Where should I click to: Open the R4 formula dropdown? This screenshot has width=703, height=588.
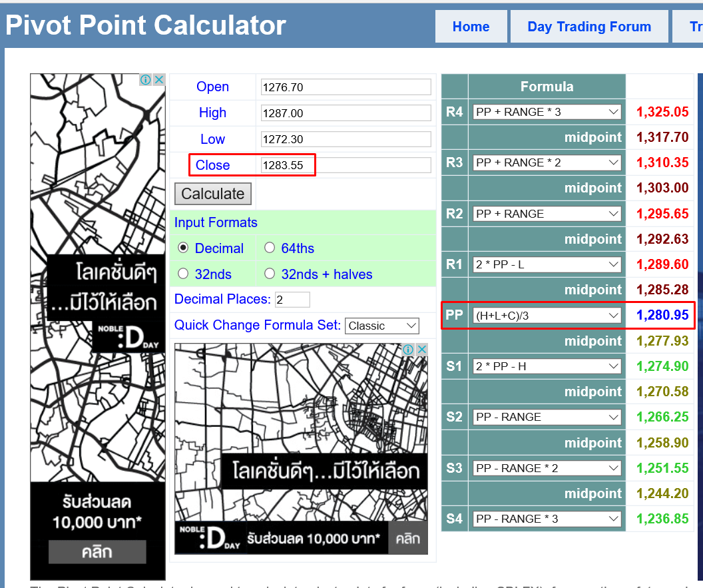pos(547,112)
